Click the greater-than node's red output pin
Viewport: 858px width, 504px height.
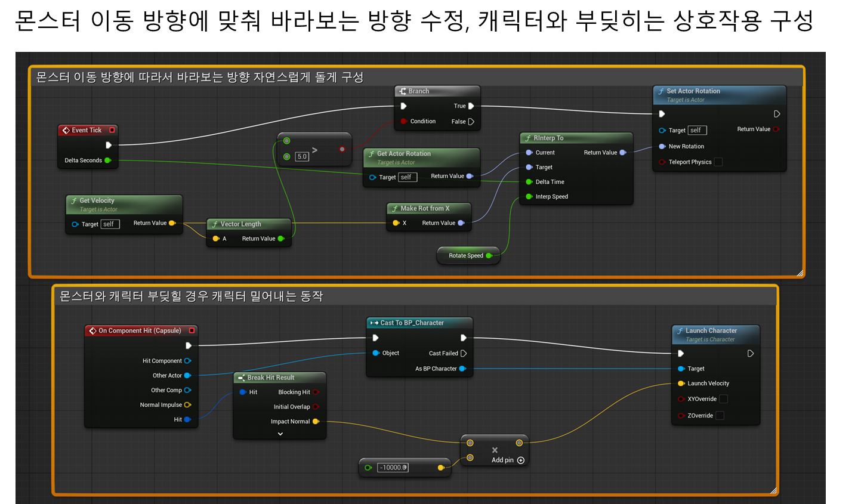point(342,149)
